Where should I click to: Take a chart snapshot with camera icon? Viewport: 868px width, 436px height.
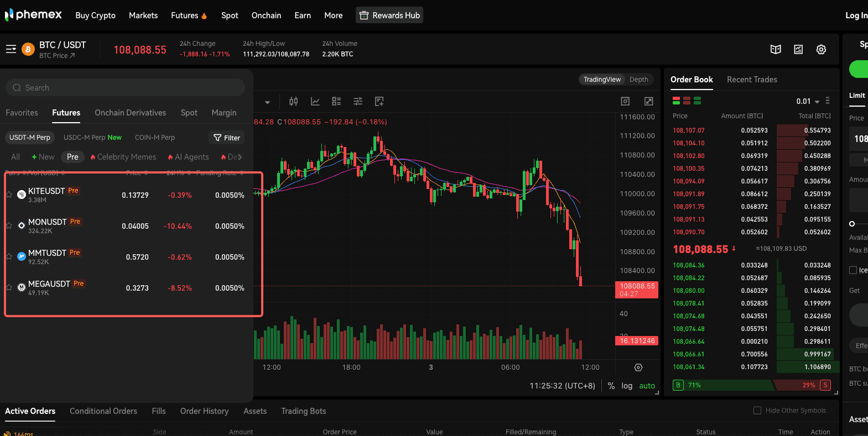point(625,101)
